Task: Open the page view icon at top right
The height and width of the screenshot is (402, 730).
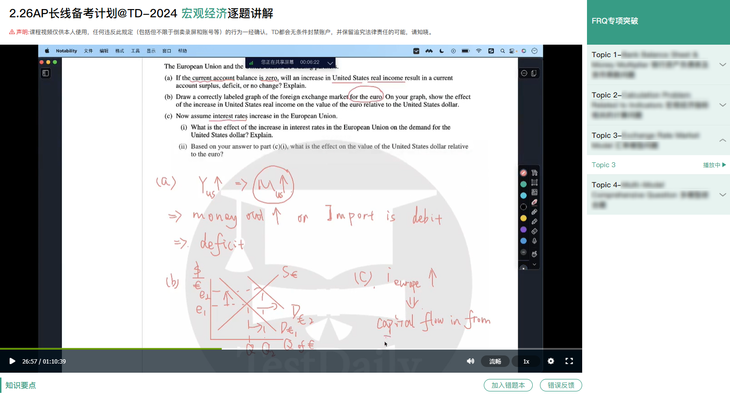Action: (534, 73)
